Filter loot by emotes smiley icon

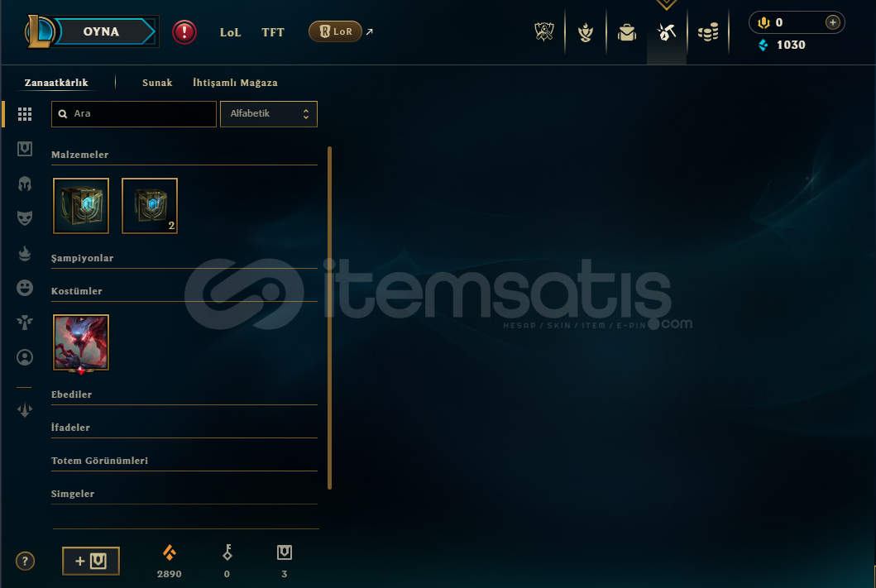25,288
